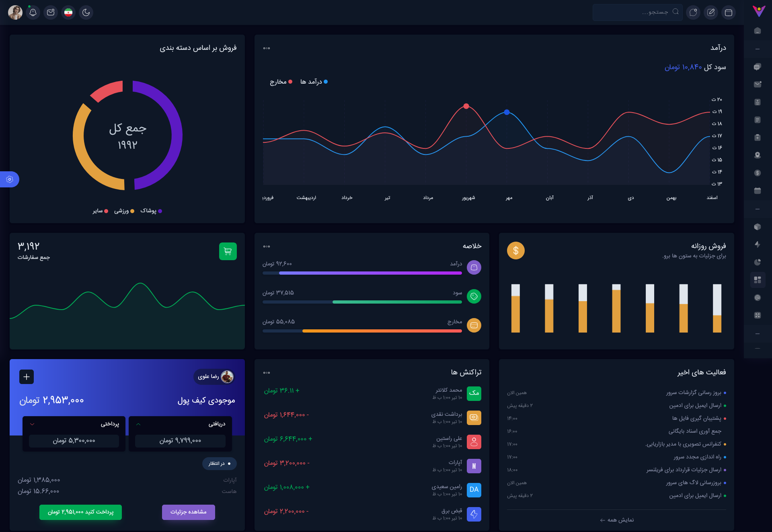Image resolution: width=772 pixels, height=532 pixels.
Task: Open the خلاصه card three-dot menu
Action: point(267,246)
